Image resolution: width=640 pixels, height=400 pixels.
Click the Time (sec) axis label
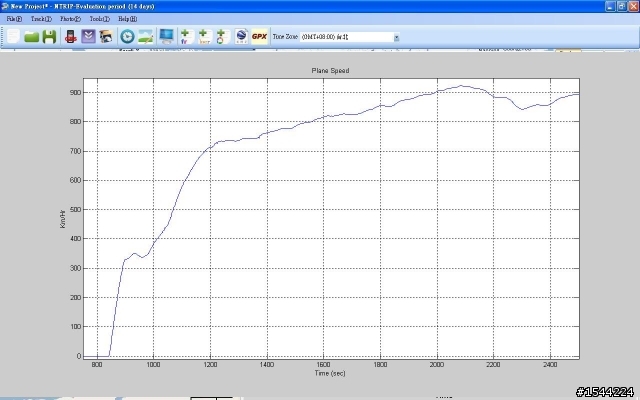330,373
